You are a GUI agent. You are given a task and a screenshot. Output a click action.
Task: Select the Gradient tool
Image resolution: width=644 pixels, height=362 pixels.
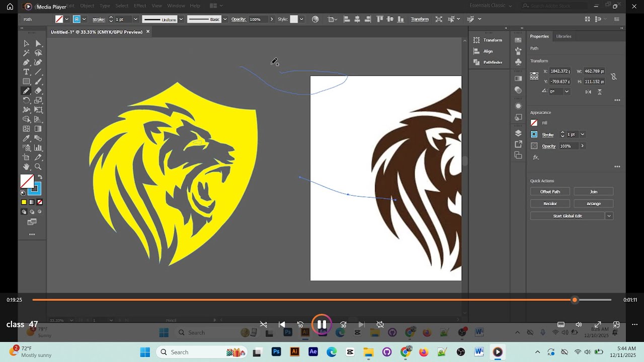(38, 129)
